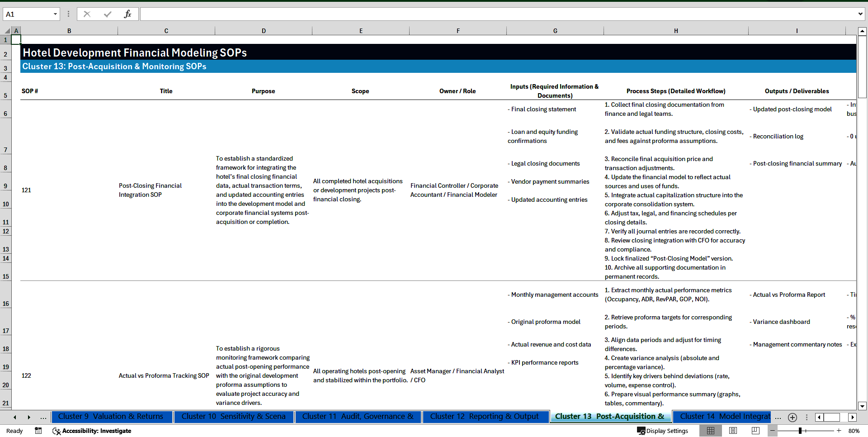Click the macro recording icon near Ready
Viewport: 868px width, 437px height.
click(x=38, y=431)
